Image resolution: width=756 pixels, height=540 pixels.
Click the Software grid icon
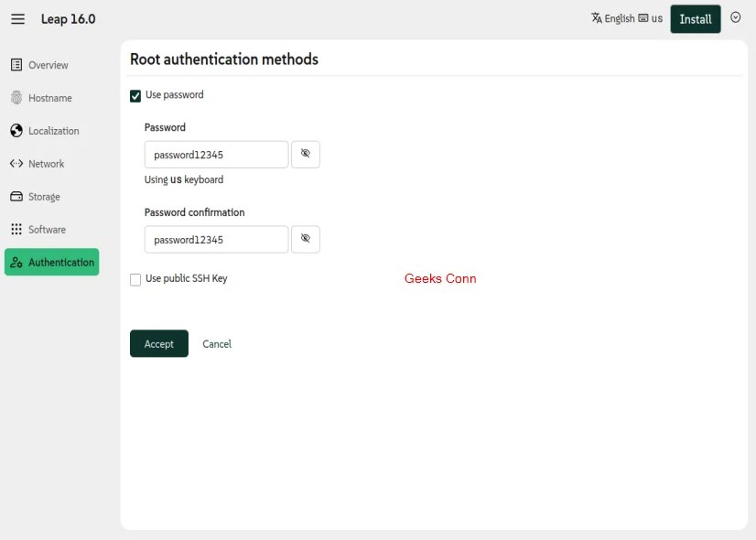15,229
